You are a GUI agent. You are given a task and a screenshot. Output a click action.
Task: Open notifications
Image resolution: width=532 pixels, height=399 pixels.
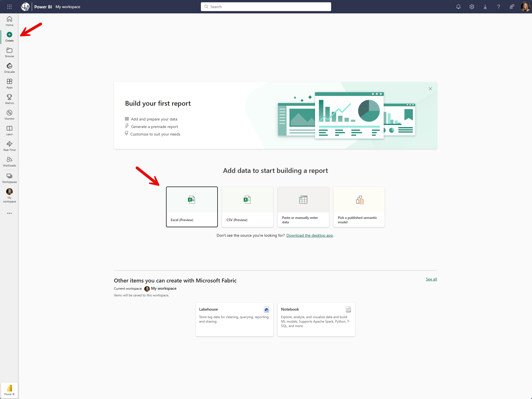coord(458,6)
